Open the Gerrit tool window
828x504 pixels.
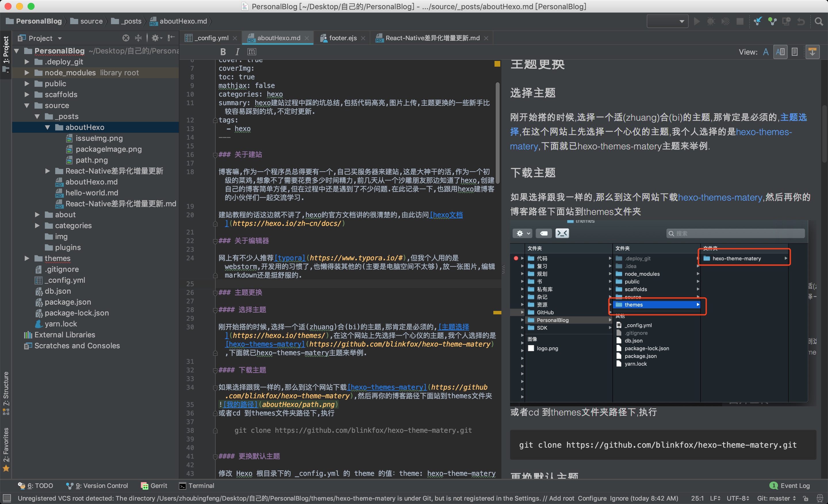(154, 486)
